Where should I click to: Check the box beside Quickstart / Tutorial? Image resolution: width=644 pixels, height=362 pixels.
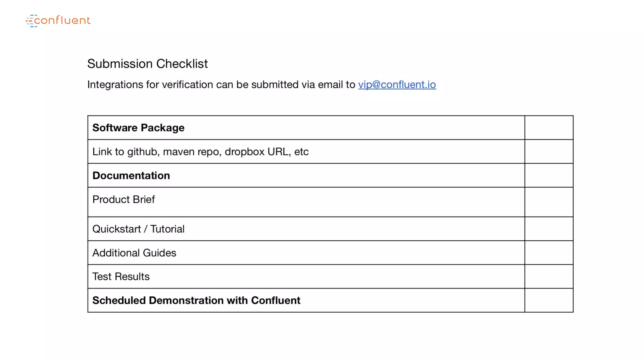tap(549, 229)
